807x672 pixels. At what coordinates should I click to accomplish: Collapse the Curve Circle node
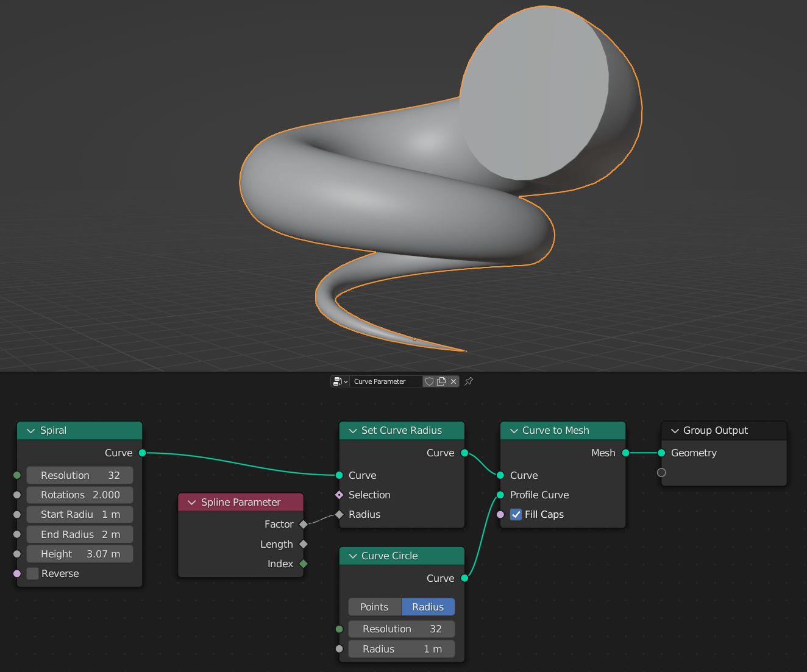coord(352,556)
